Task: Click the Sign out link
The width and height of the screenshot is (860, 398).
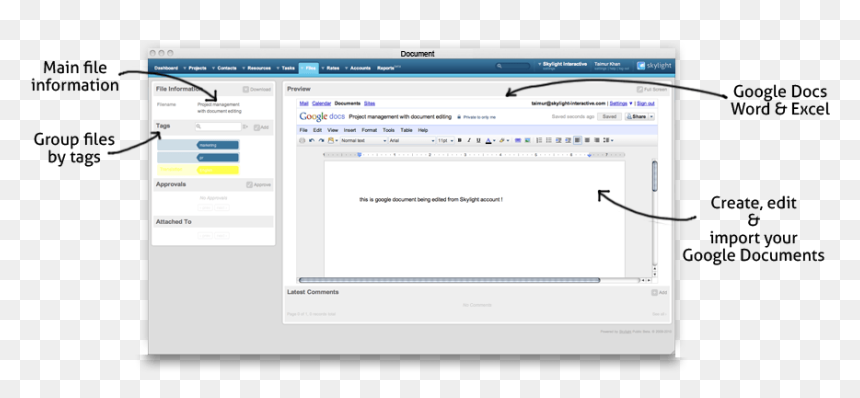Action: tap(645, 103)
